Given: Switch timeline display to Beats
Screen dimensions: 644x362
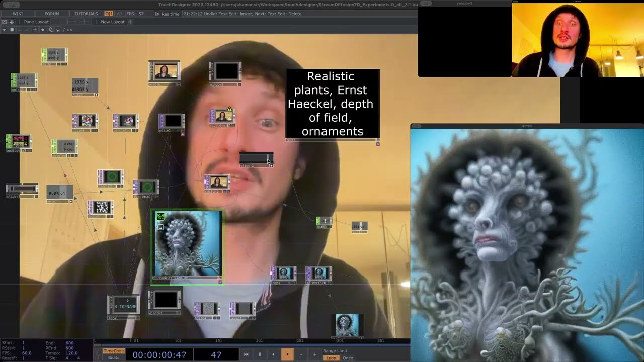Looking at the screenshot, I should 114,358.
